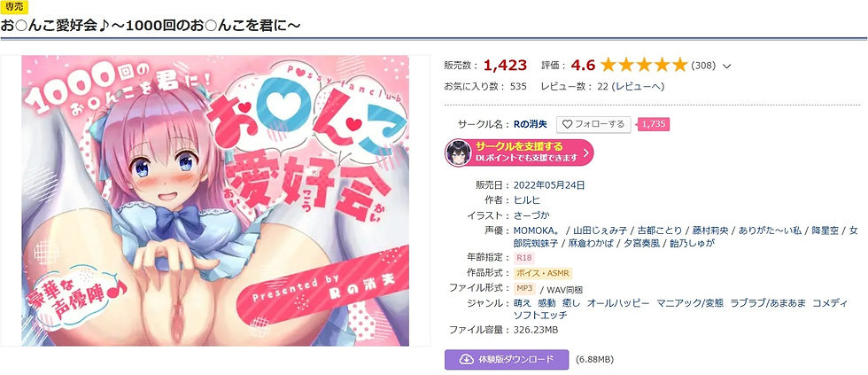The width and height of the screenshot is (868, 375).
Task: Click the download cloud icon on trial button
Action: (x=466, y=360)
